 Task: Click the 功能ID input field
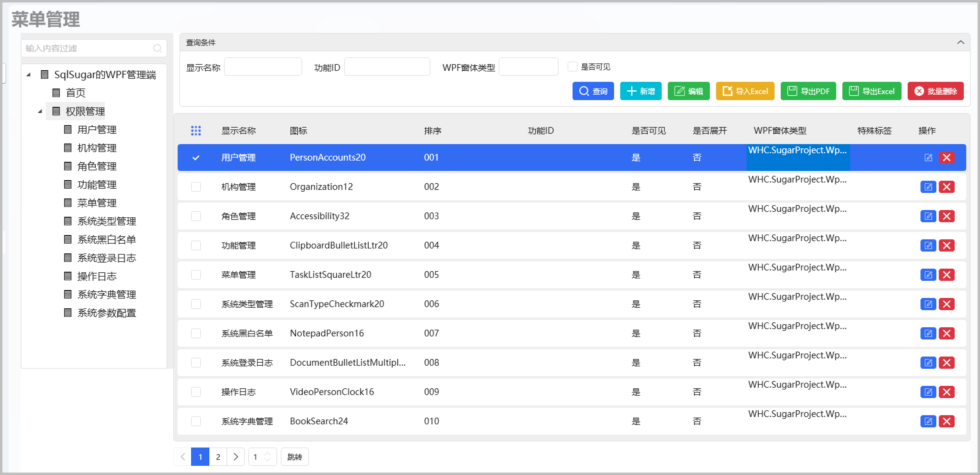(x=387, y=67)
